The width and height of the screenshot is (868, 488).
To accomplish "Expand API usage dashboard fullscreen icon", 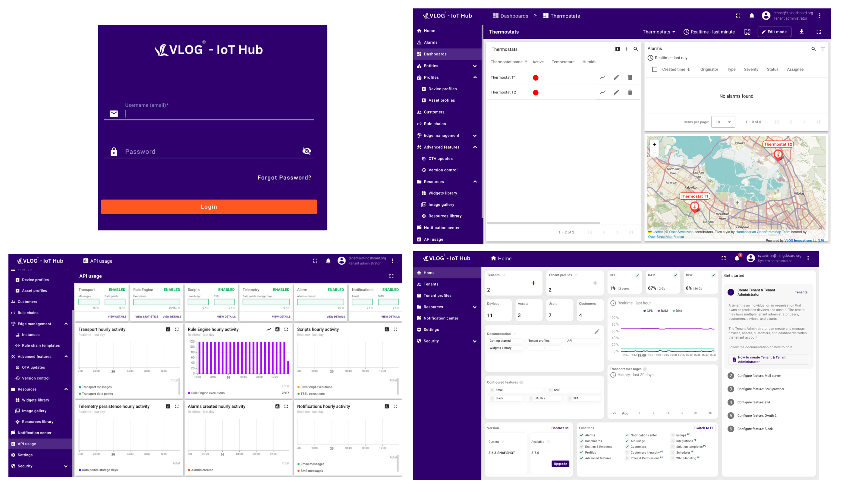I will coord(391,276).
